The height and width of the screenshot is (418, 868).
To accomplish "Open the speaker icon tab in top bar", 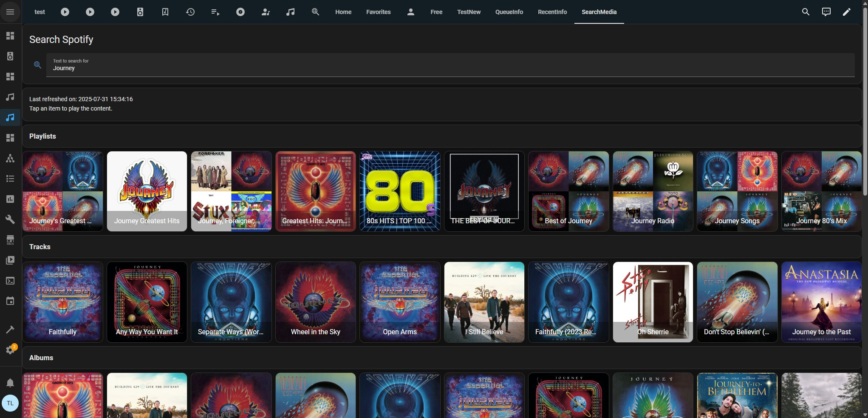I will pos(140,12).
